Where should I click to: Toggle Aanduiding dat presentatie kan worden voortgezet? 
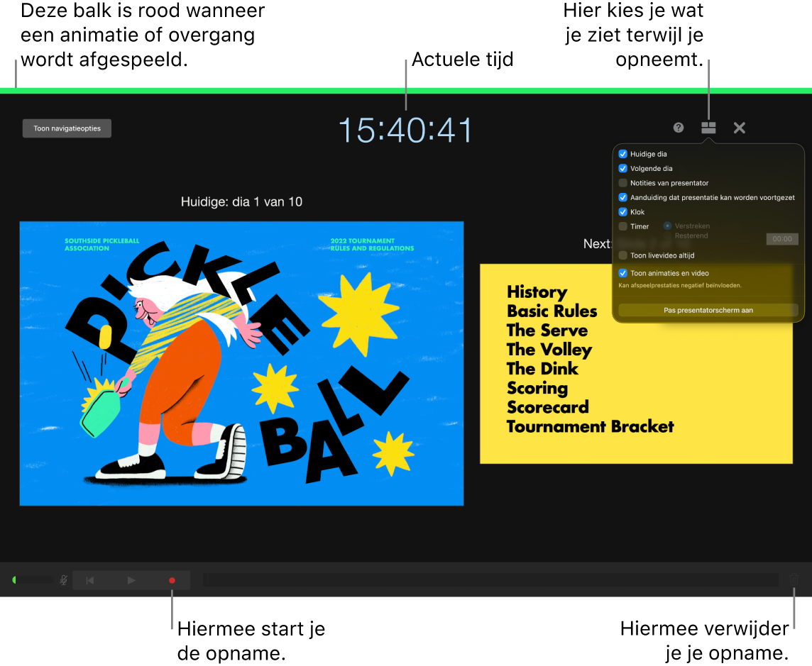623,197
